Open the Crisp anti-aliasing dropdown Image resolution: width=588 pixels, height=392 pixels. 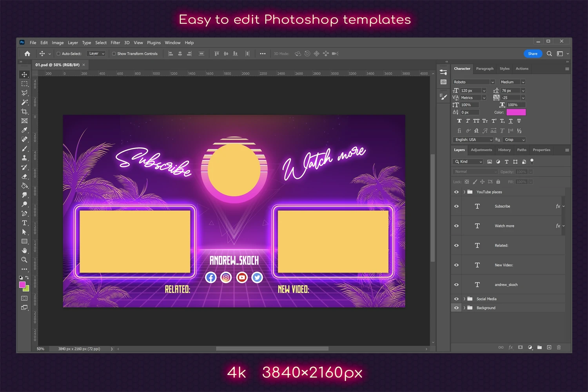[x=515, y=140]
